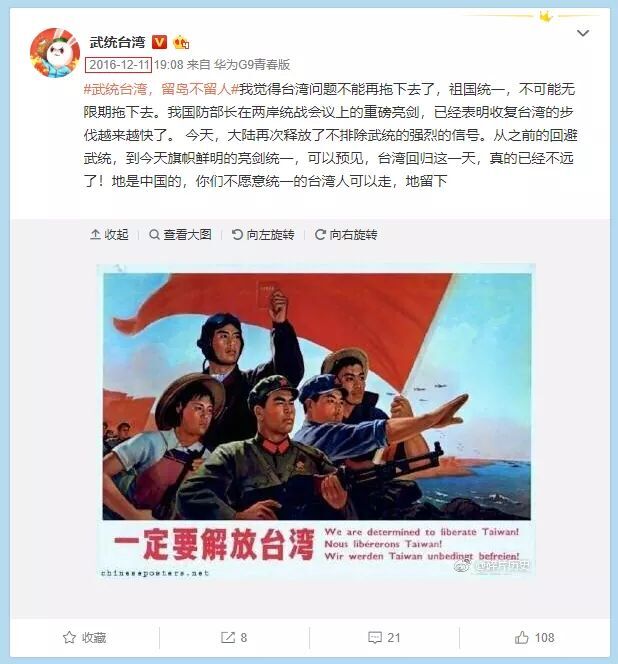Rotate the image left with 向左旋转
The height and width of the screenshot is (664, 618).
(263, 234)
